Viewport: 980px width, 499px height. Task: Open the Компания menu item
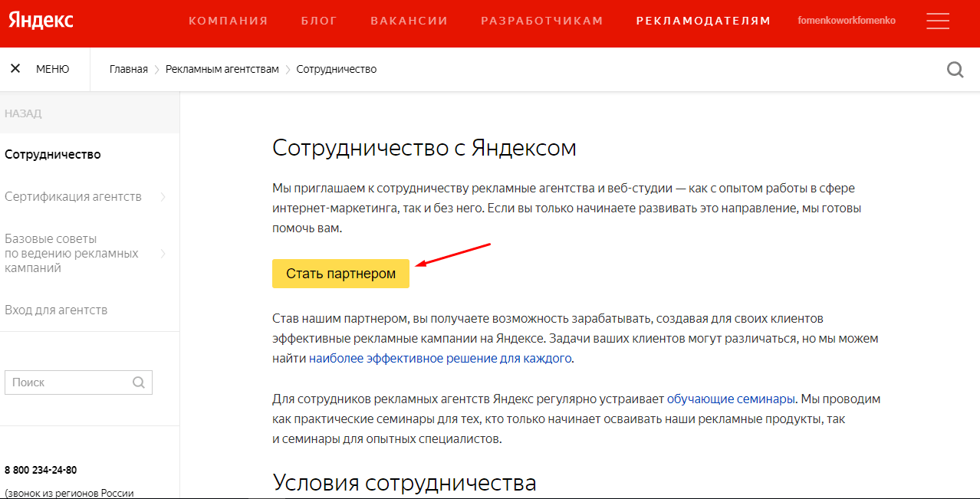click(229, 21)
